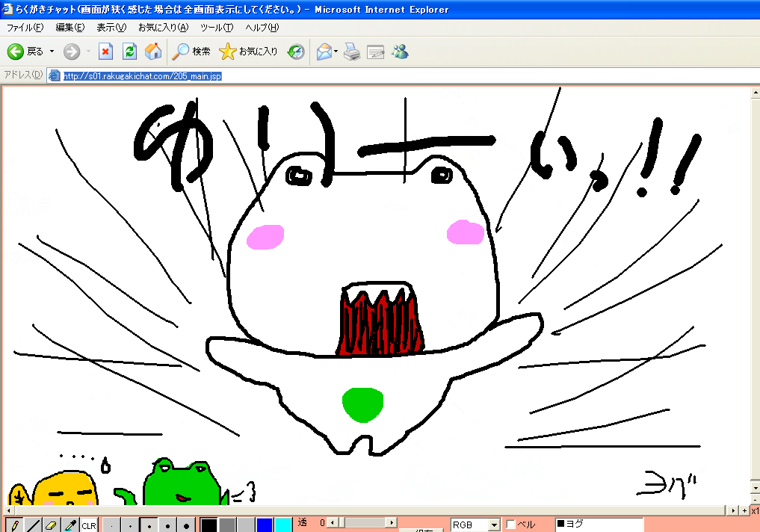This screenshot has width=760, height=532.
Task: Pick the light gray color swatch
Action: 246,525
